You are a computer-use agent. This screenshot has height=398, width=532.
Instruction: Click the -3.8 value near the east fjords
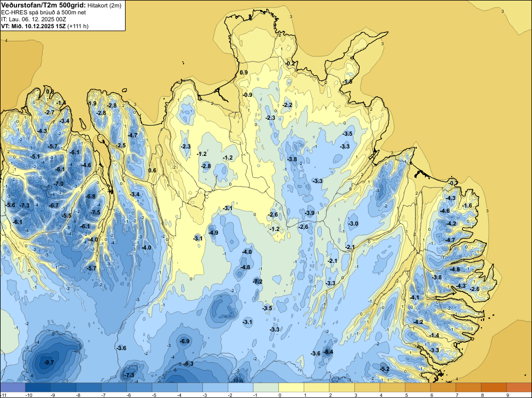pyautogui.click(x=437, y=277)
